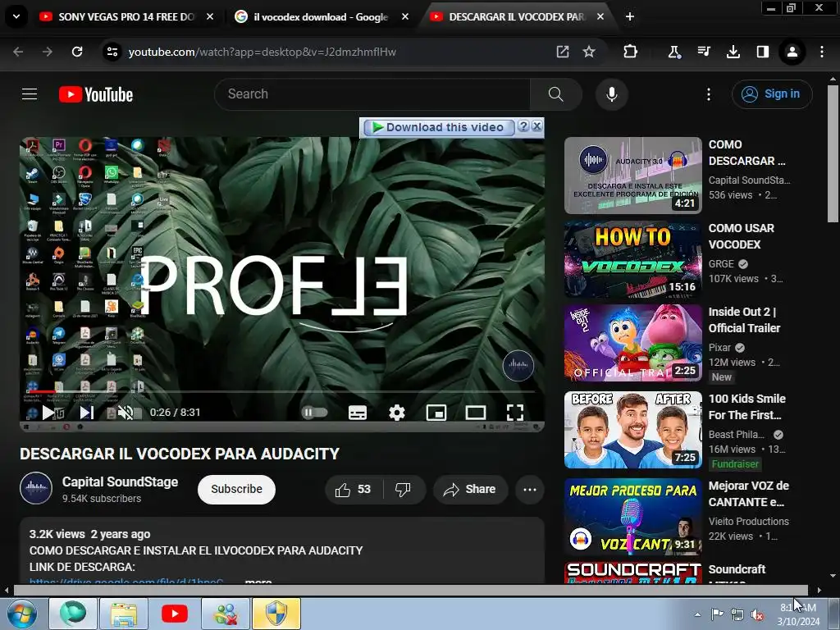
Task: Open YouTube app in taskbar
Action: pos(175,614)
